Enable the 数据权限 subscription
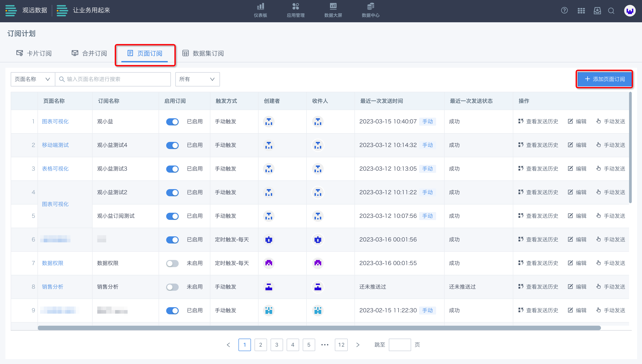642x364 pixels. [x=172, y=264]
